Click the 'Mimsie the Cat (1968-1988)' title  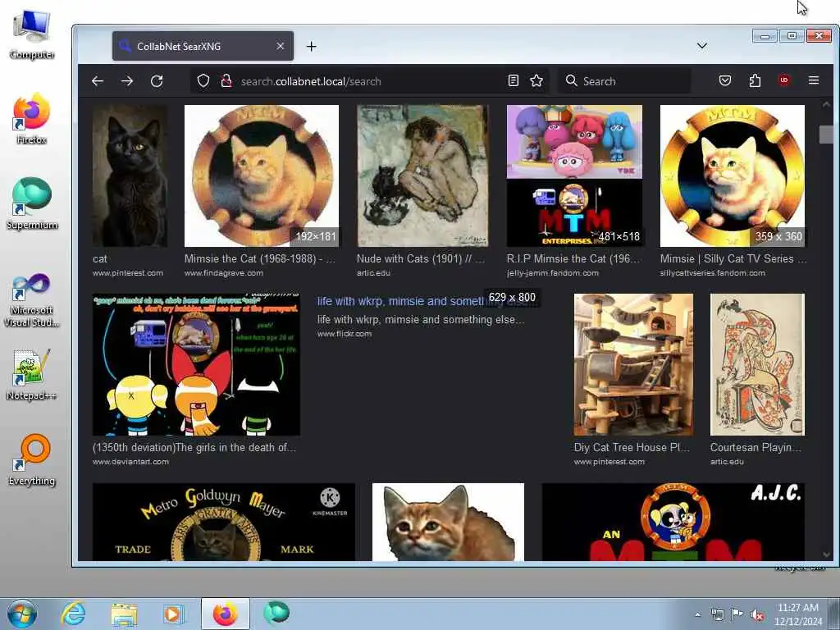[260, 258]
